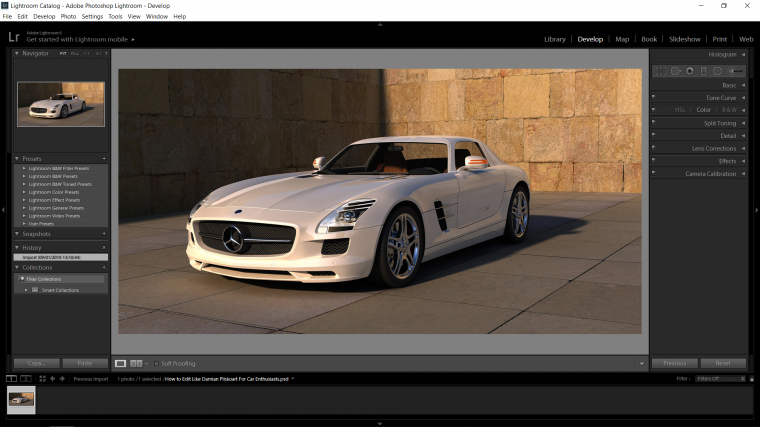Toggle Detail panel on/off switch
The width and height of the screenshot is (760, 427).
tap(654, 135)
